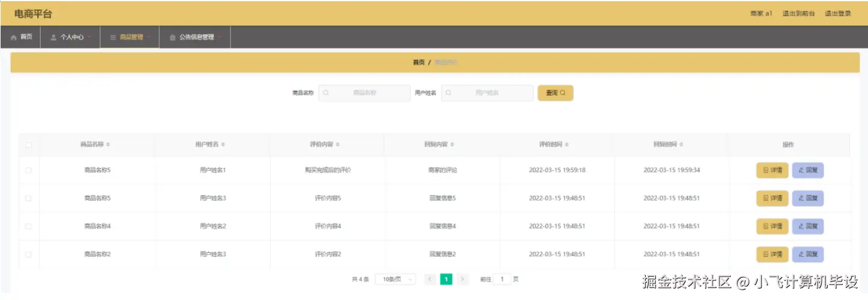Click the 退出到前台 link
Screen dimensions: 868x300
[799, 14]
